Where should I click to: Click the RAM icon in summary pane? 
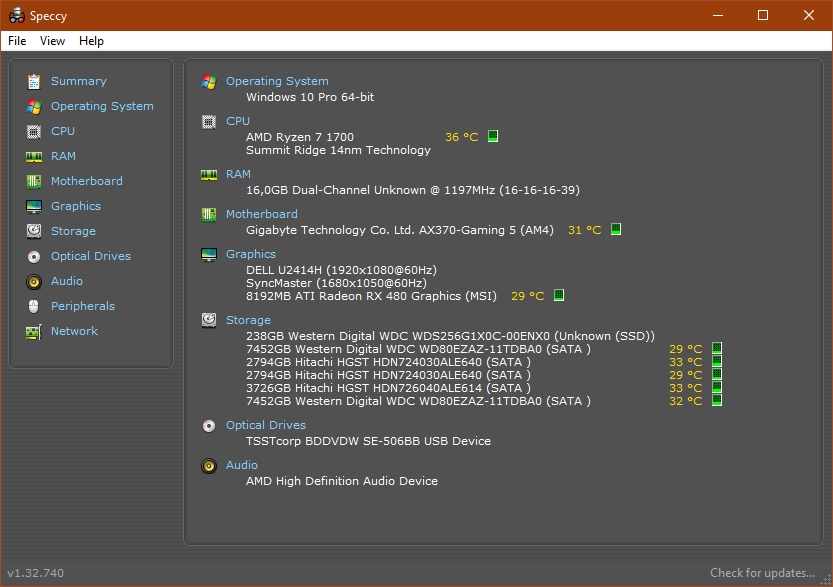(x=209, y=175)
